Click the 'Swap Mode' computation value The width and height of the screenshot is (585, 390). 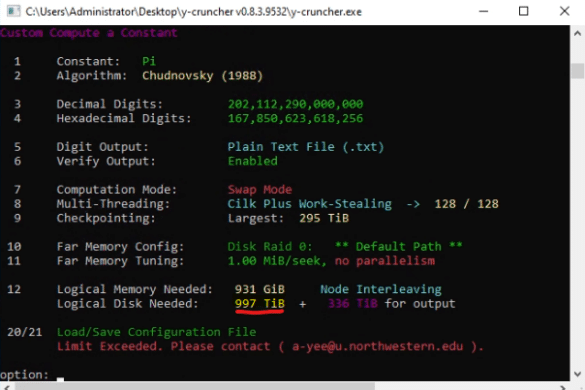click(260, 190)
